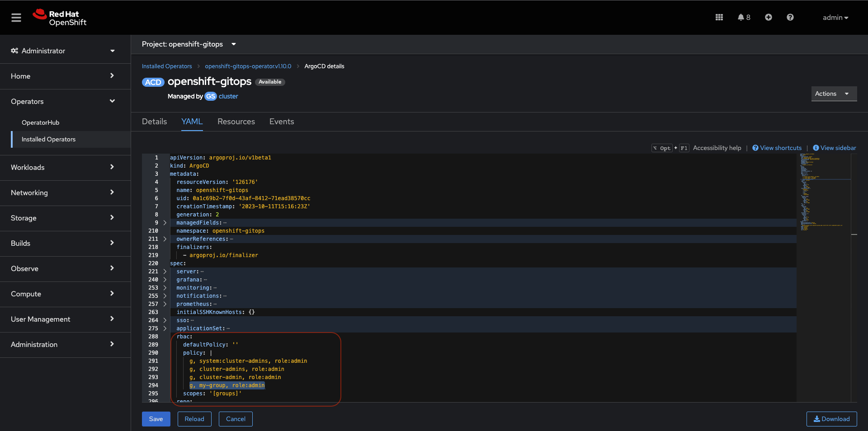The width and height of the screenshot is (868, 431).
Task: Open View sidebar link
Action: pyautogui.click(x=835, y=148)
